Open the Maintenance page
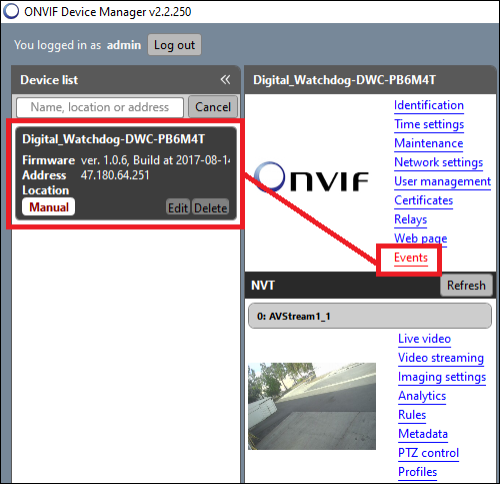This screenshot has width=500, height=484. pyautogui.click(x=429, y=143)
